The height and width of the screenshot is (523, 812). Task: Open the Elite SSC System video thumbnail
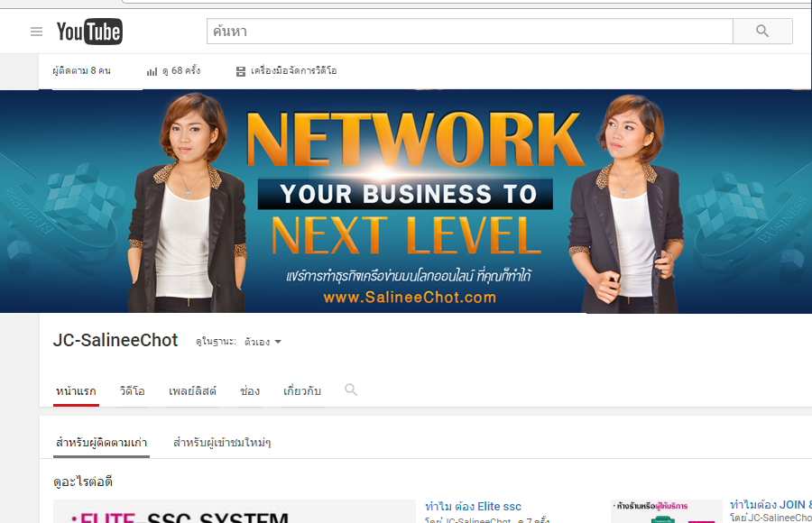[235, 512]
